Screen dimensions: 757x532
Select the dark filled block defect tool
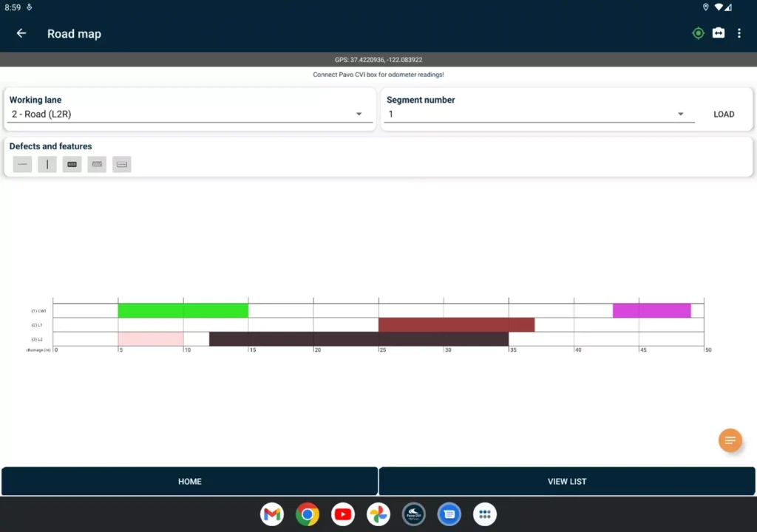(72, 164)
